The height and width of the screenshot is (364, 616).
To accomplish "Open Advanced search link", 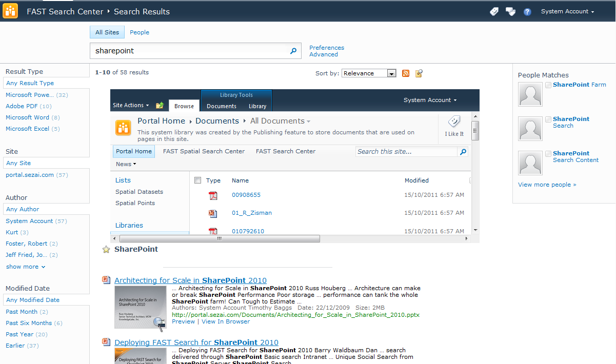I will click(x=324, y=54).
